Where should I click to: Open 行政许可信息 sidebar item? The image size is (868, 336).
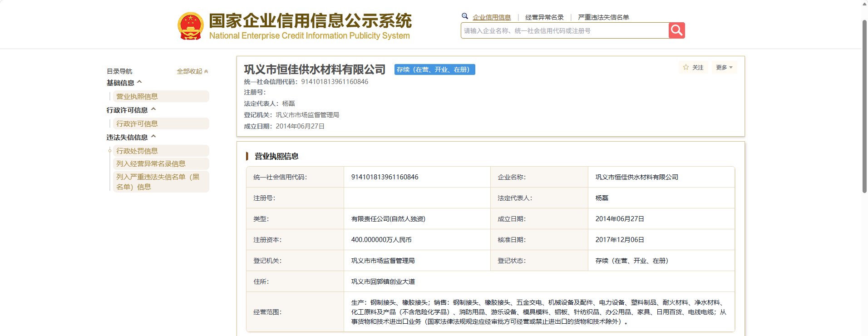[x=161, y=124]
